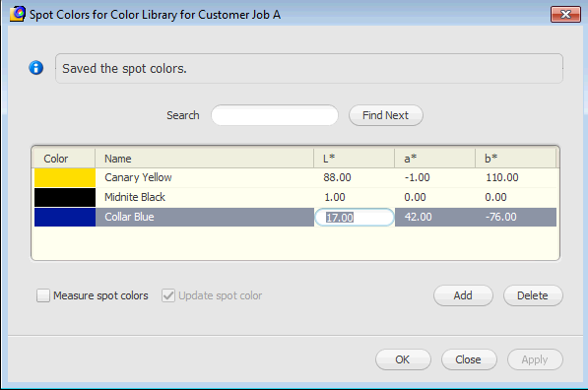Select the Midnite Black name cell
The width and height of the screenshot is (588, 390).
pos(205,197)
